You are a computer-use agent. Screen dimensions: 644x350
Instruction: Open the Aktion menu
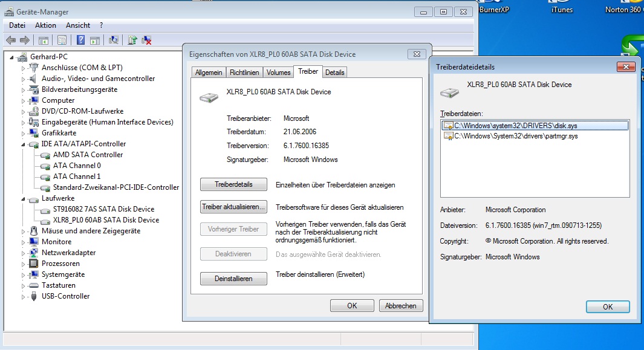coord(45,25)
